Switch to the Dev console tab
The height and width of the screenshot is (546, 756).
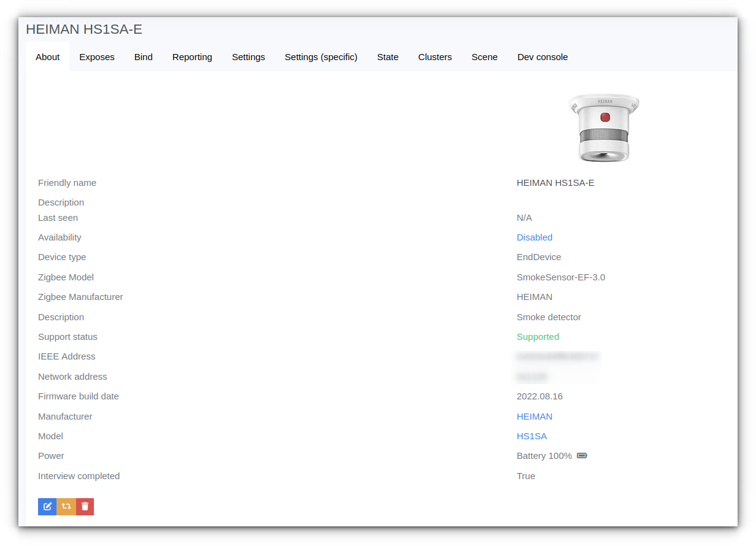tap(542, 57)
